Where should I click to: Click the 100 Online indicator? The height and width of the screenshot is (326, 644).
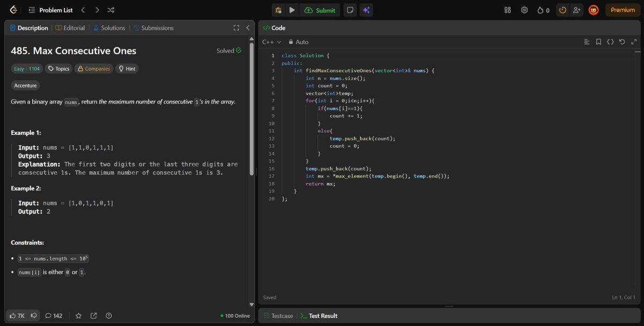235,316
